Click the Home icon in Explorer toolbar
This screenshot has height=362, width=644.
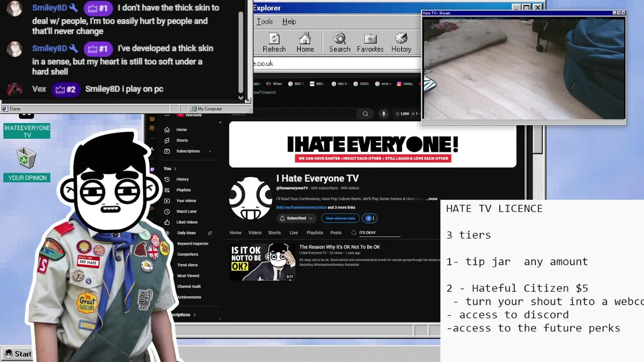click(x=305, y=43)
